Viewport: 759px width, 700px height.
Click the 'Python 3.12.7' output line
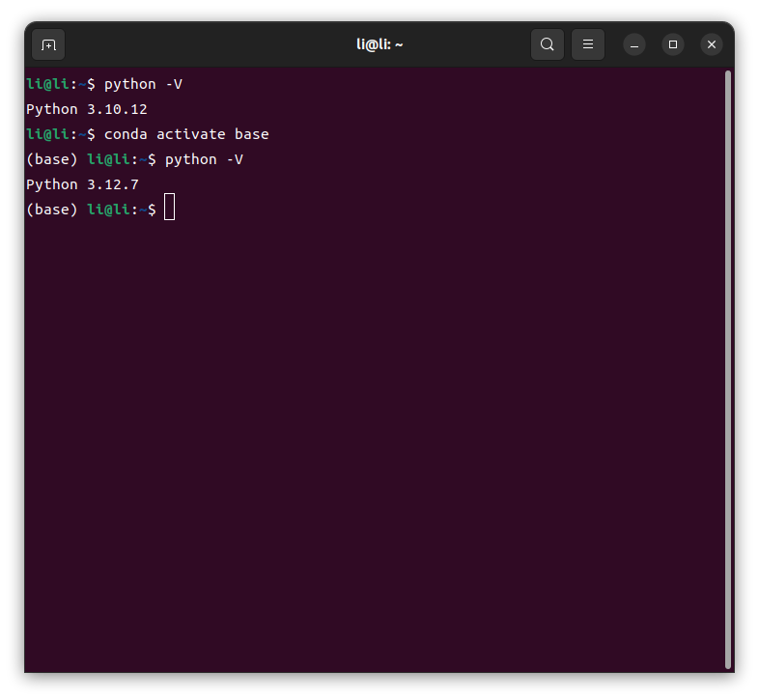(x=82, y=184)
